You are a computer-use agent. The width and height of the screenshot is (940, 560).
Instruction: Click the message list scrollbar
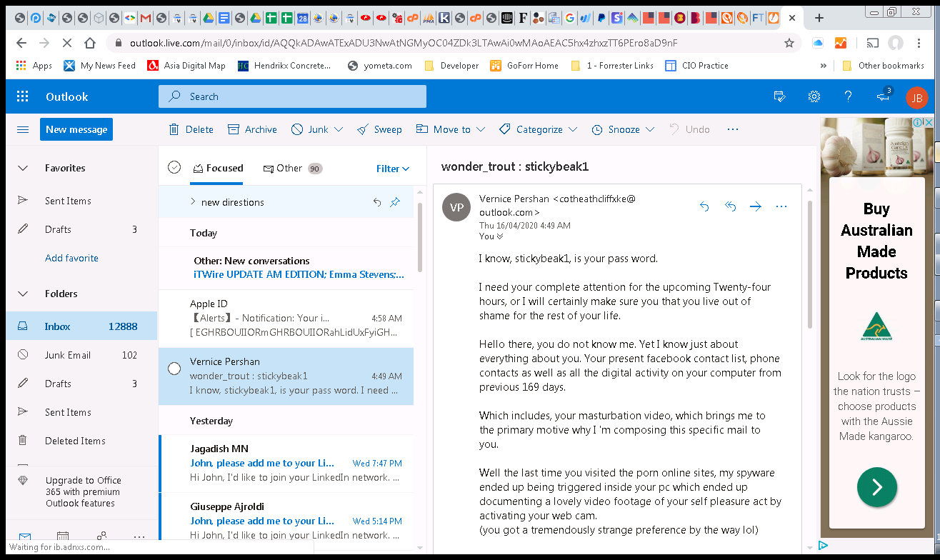pos(419,236)
